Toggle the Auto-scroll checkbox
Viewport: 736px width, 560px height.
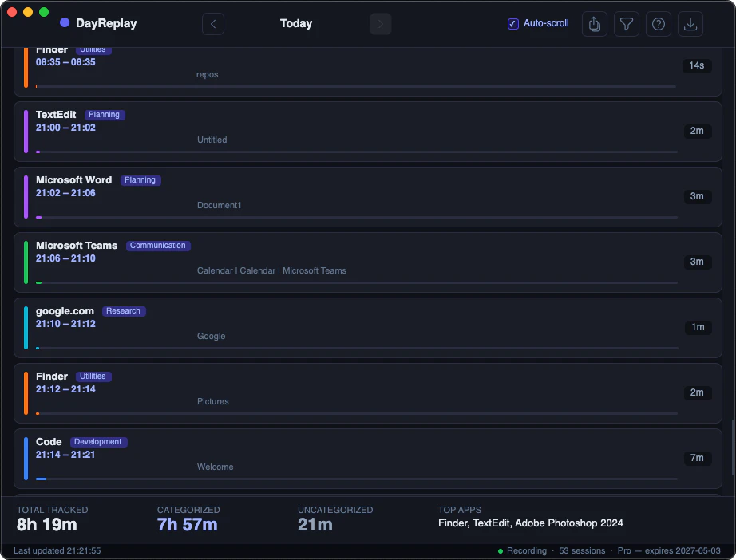tap(513, 23)
